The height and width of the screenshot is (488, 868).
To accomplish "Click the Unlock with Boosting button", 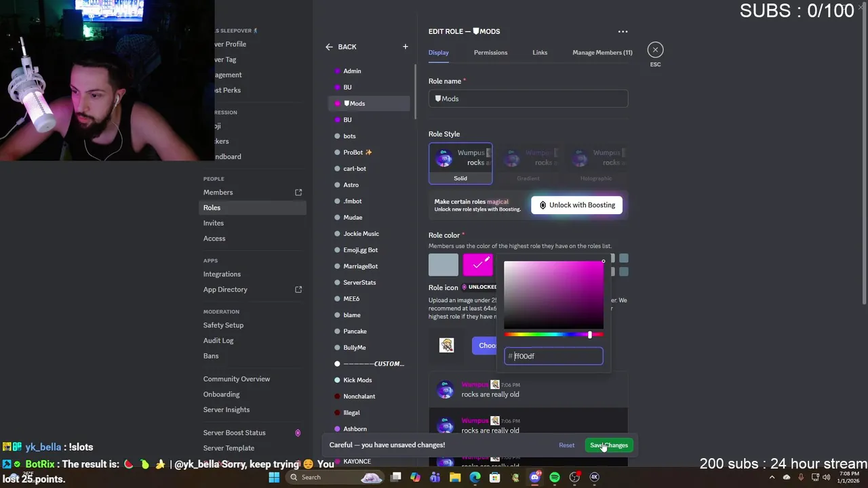I will tap(577, 205).
